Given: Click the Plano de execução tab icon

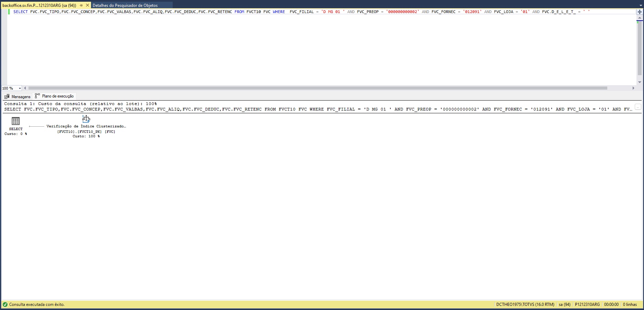Looking at the screenshot, I should 37,96.
